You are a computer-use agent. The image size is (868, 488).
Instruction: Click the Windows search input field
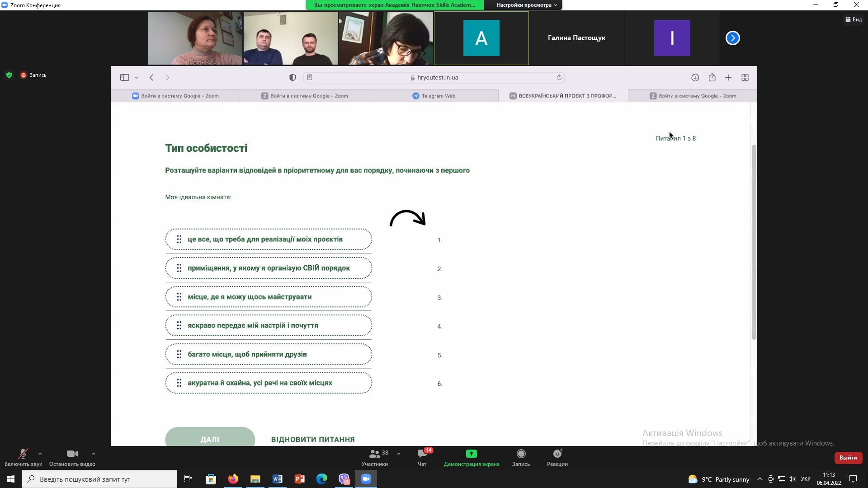[x=99, y=479]
